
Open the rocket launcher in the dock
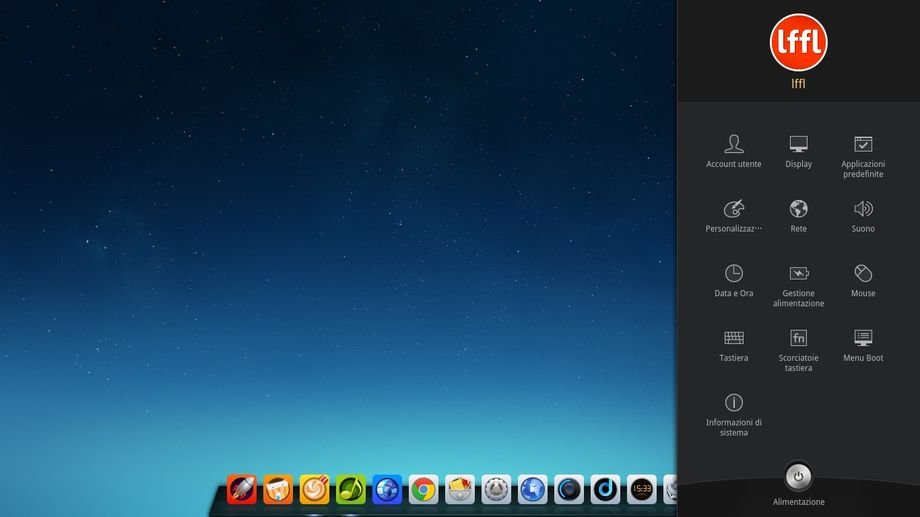tap(241, 489)
